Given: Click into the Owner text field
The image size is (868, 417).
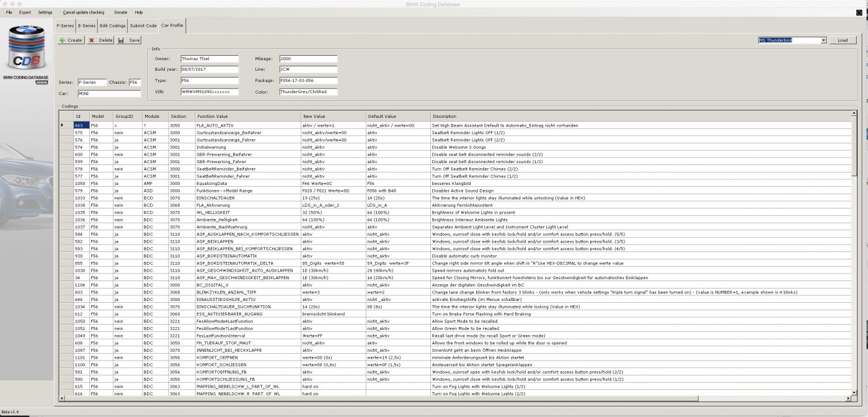Looking at the screenshot, I should pos(209,59).
